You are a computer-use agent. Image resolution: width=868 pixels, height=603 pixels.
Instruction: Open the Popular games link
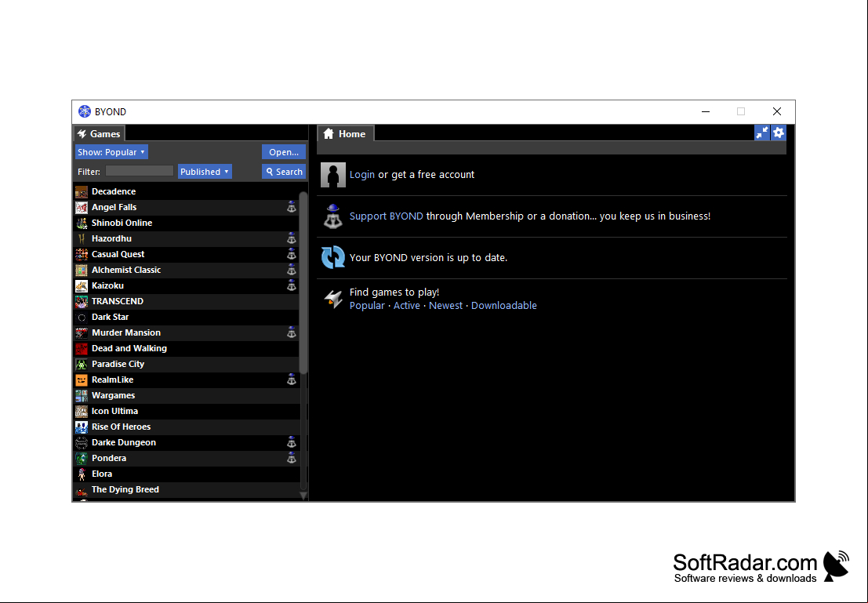coord(367,306)
